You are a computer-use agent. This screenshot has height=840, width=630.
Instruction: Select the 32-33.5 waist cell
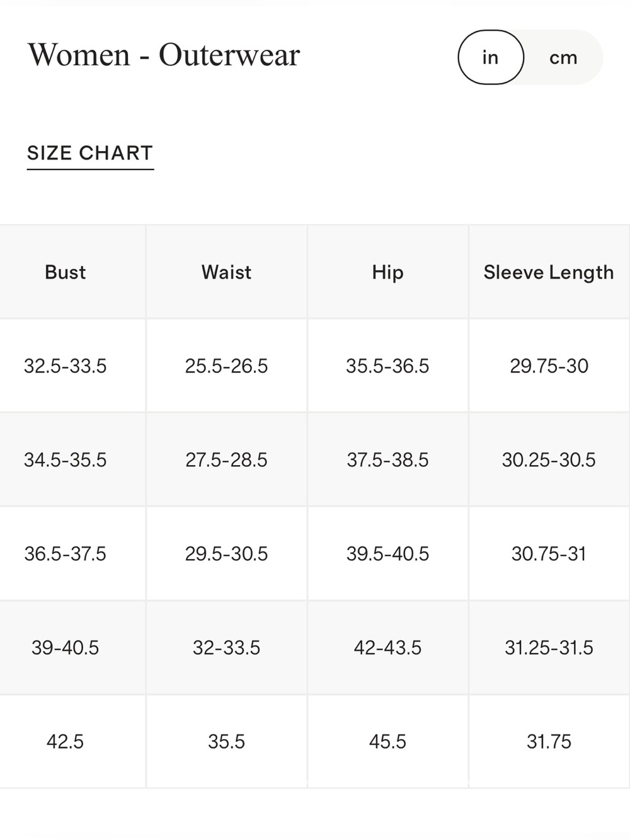point(227,647)
